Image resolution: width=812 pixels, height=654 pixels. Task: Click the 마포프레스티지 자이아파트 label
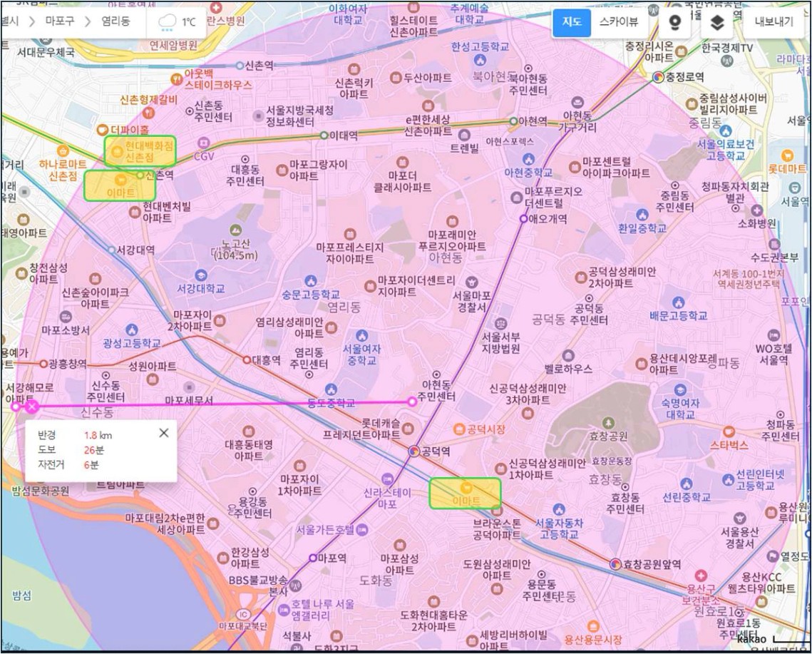[x=349, y=253]
